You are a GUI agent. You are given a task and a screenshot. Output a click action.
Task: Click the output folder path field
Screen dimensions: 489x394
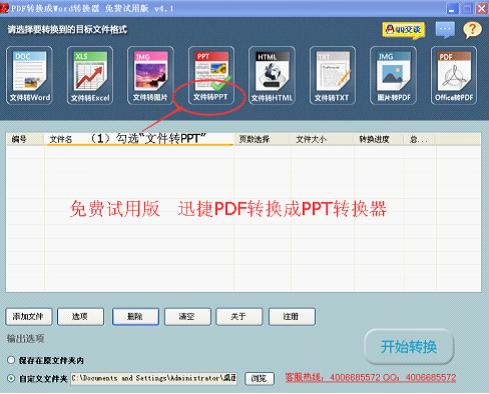154,378
